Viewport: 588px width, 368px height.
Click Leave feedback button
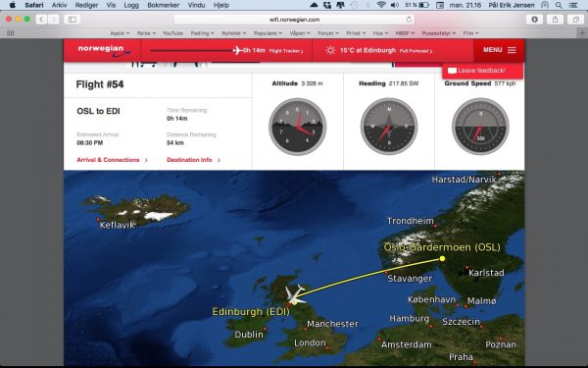[482, 71]
